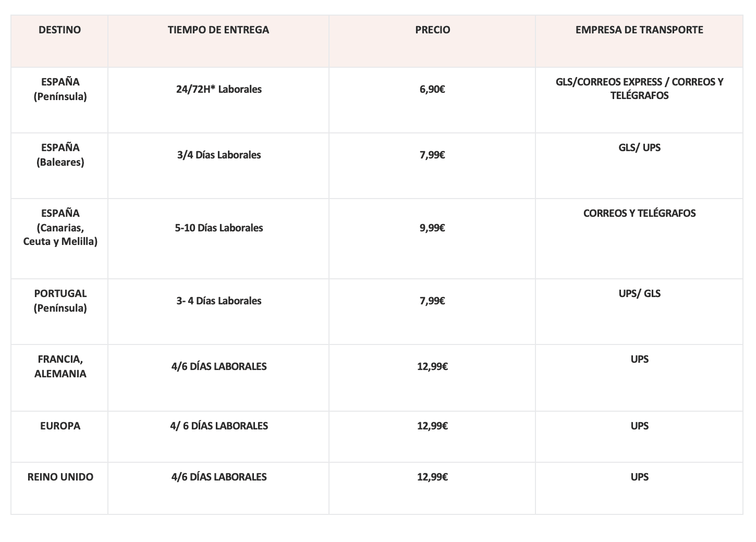Select the EUROPA destination cell

pyautogui.click(x=59, y=437)
